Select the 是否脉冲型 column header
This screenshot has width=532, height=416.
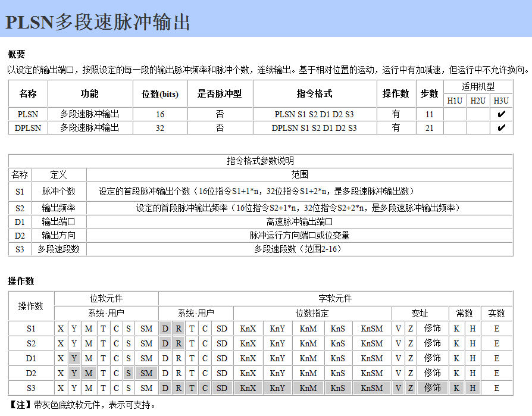click(x=219, y=93)
